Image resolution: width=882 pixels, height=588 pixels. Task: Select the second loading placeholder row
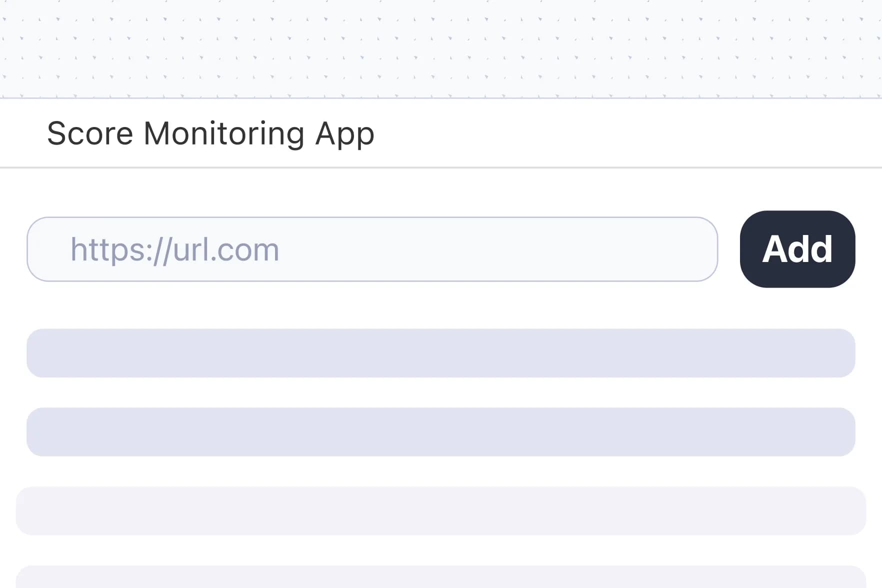coord(440,432)
